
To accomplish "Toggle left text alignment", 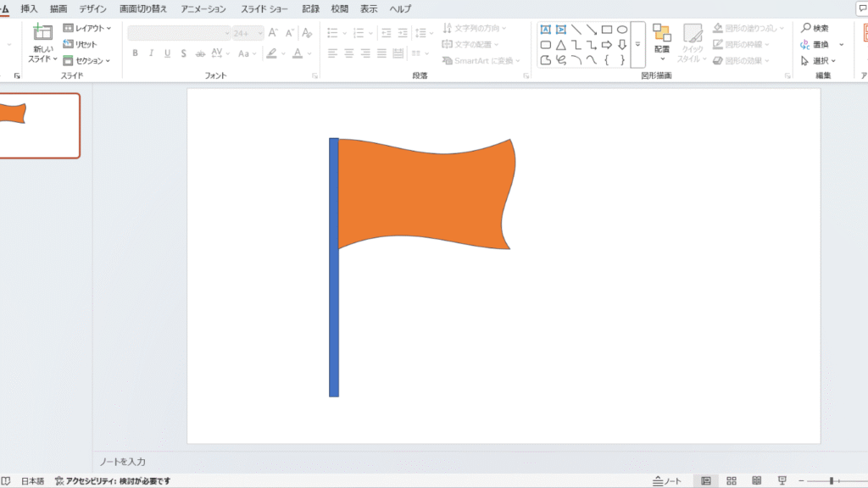I will [x=332, y=53].
